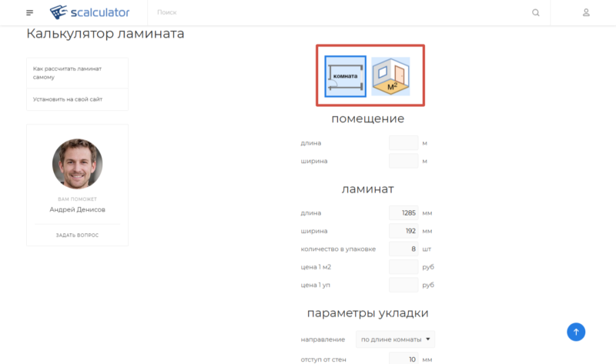Click 'отступ от стен' field

[403, 359]
